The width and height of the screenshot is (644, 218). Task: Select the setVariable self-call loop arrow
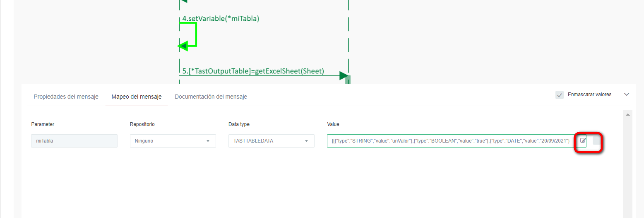pyautogui.click(x=195, y=35)
